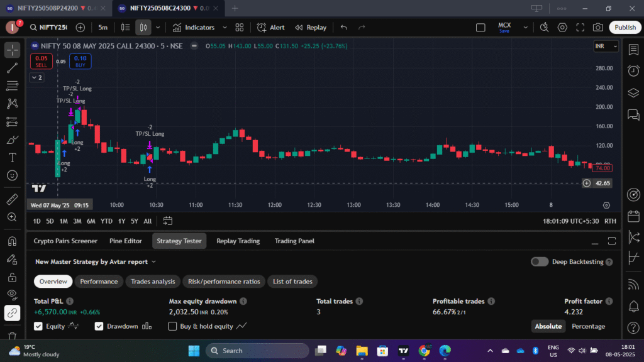Open the notifications bell panel
The image size is (644, 362).
click(x=633, y=306)
